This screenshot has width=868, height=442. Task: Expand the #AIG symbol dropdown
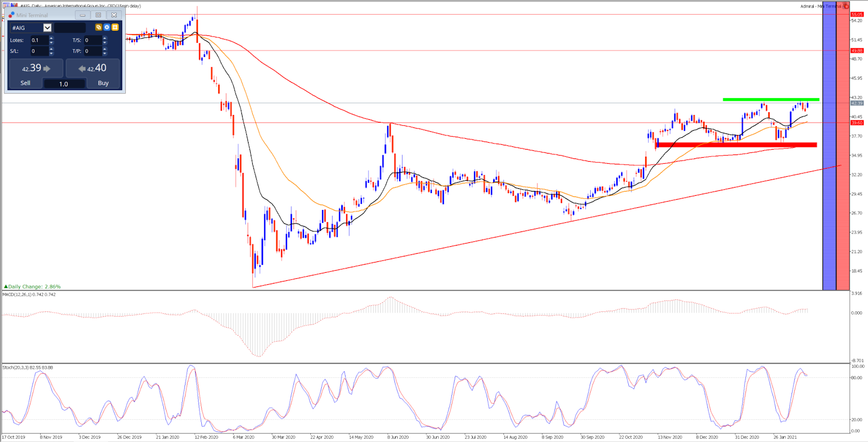point(47,28)
